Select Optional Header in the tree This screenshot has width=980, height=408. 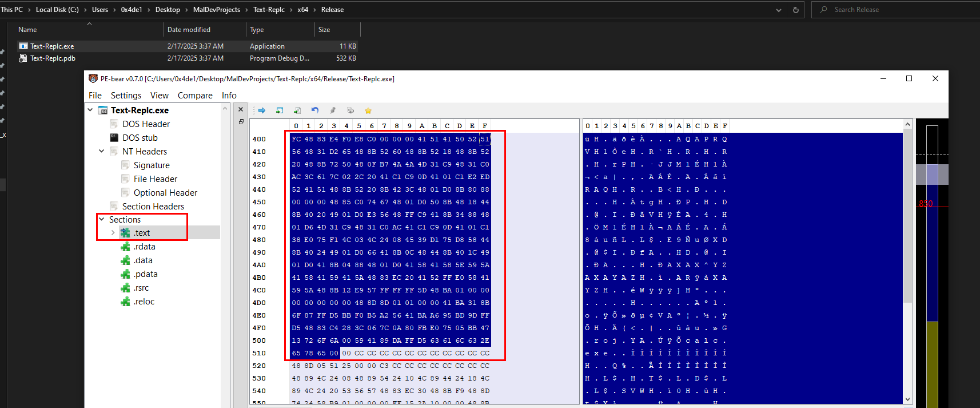[165, 193]
